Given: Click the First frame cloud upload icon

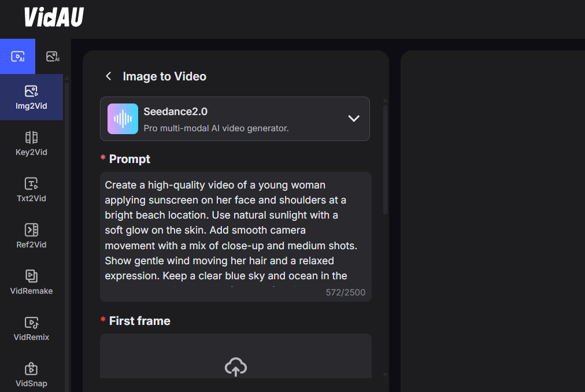Looking at the screenshot, I should tap(236, 367).
